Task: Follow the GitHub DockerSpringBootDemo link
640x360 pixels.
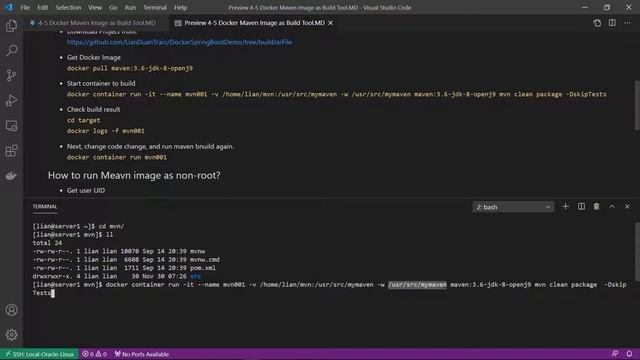Action: (179, 42)
